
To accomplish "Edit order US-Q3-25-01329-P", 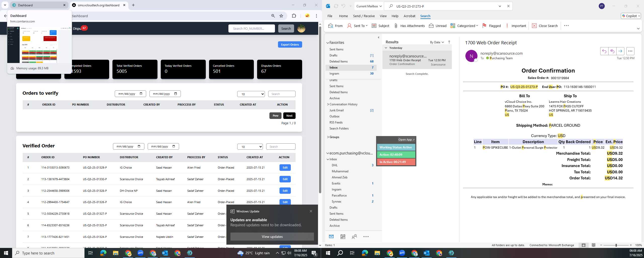I will click(285, 168).
